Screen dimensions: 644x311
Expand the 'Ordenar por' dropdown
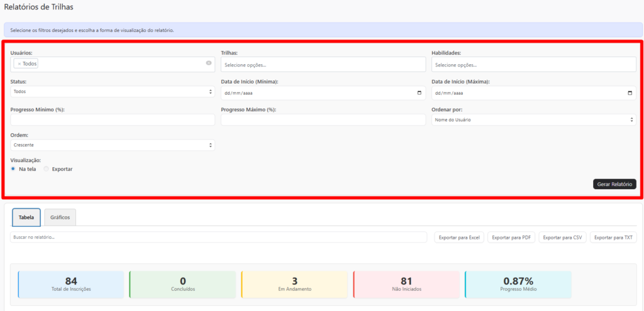coord(533,119)
